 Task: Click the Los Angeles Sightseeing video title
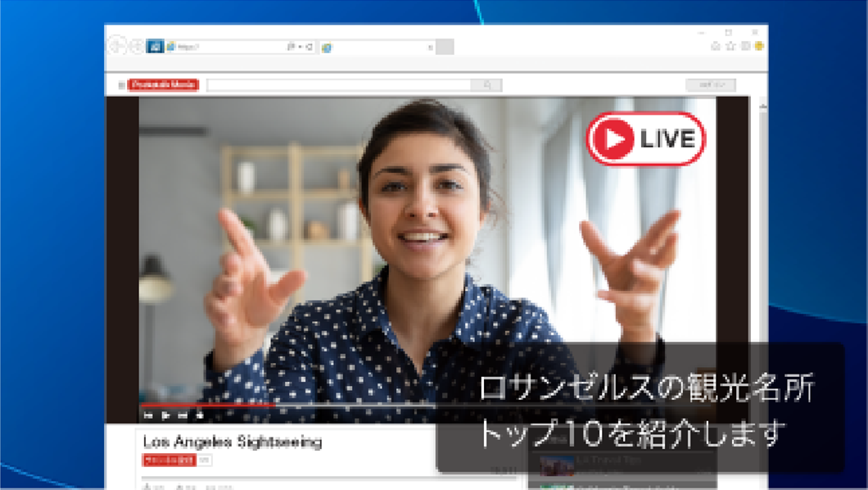pyautogui.click(x=233, y=442)
